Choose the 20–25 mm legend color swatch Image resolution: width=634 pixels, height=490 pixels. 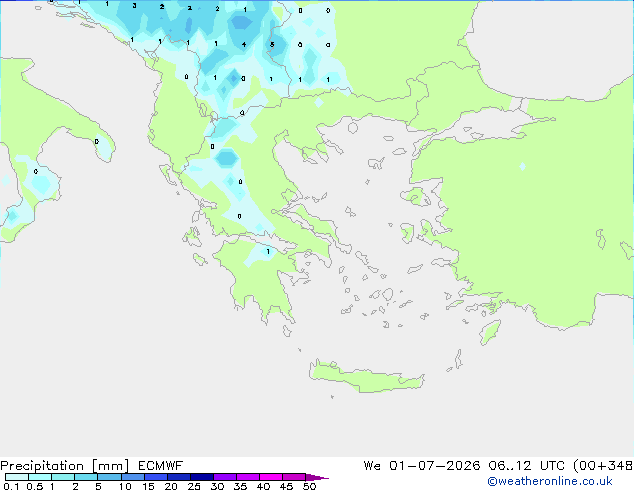[179, 477]
